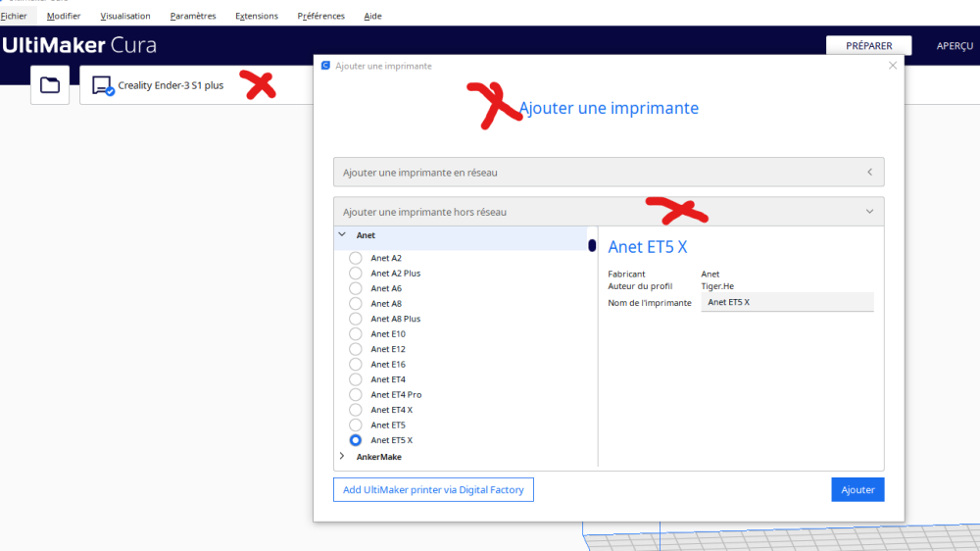Image resolution: width=980 pixels, height=551 pixels.
Task: Open the Modifier menu
Action: point(64,16)
